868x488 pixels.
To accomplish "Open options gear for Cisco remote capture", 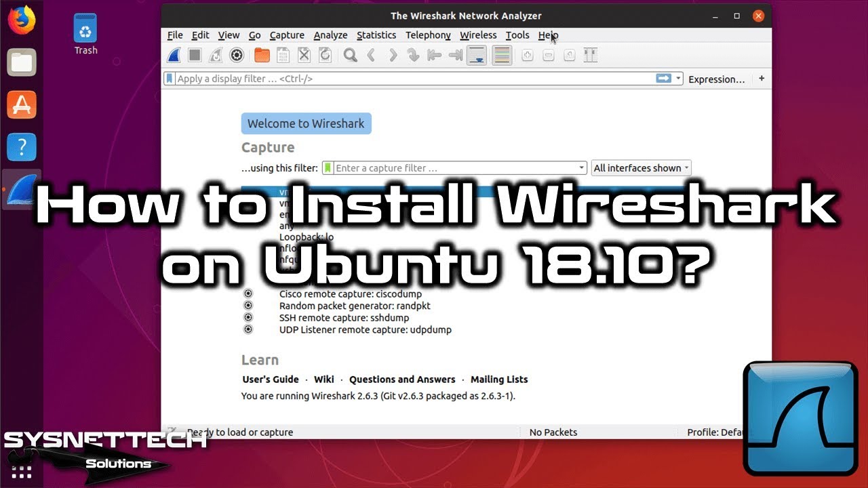I will coord(248,293).
